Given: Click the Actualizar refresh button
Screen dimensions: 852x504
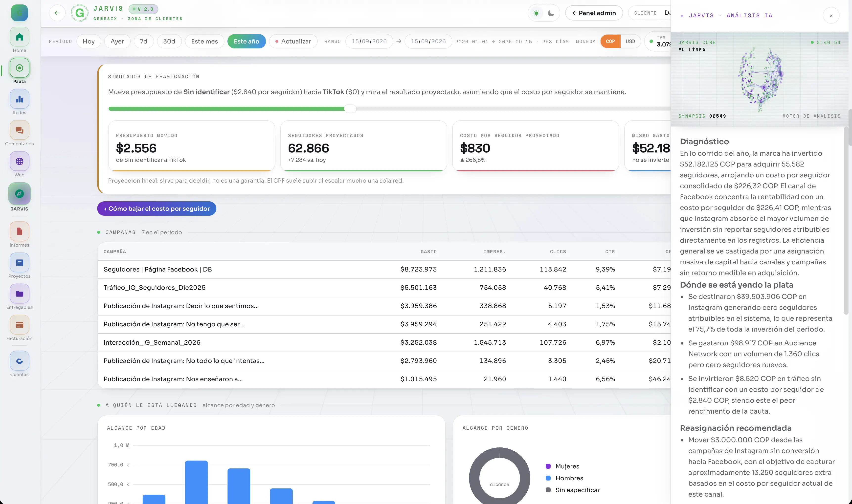Looking at the screenshot, I should tap(293, 42).
